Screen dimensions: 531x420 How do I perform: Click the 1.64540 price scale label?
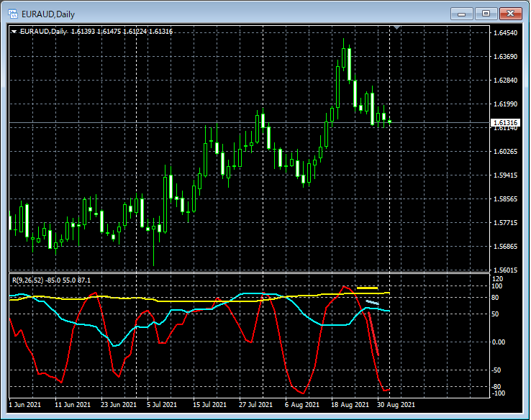coord(504,33)
